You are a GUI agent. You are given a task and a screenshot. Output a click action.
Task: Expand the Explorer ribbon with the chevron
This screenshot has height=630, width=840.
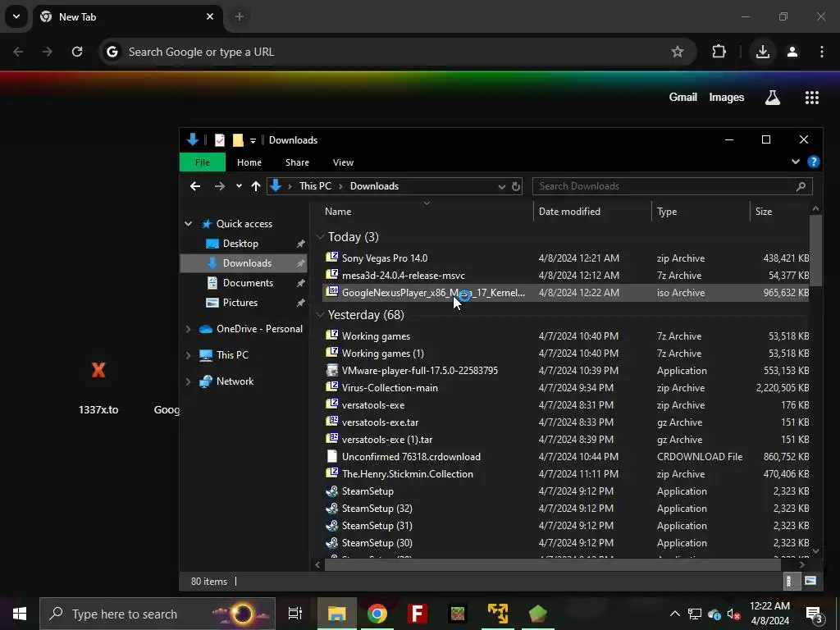pyautogui.click(x=796, y=162)
